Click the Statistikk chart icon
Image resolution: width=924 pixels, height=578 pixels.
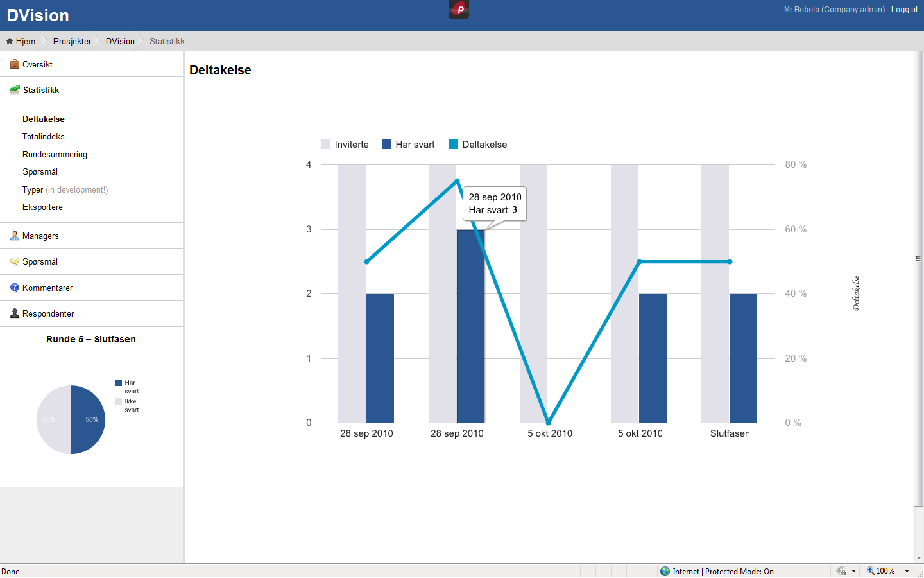coord(15,90)
